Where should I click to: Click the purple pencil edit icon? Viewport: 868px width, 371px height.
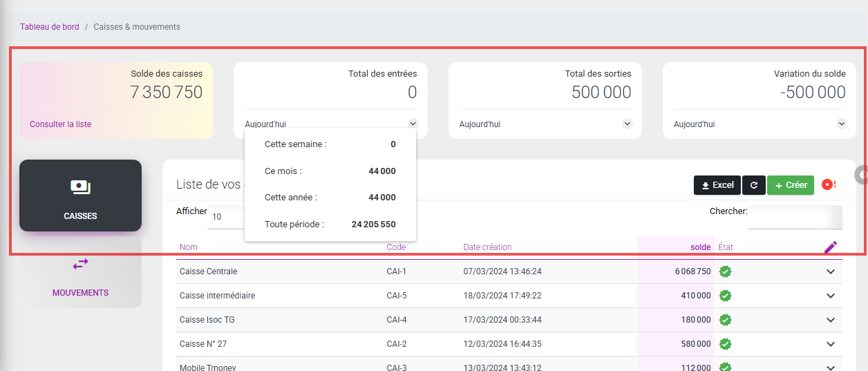(831, 247)
